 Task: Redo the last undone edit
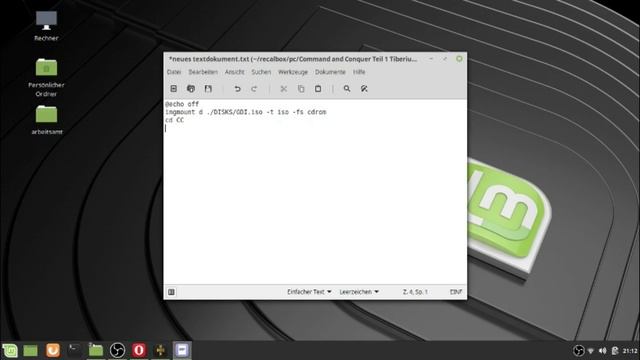coord(254,89)
